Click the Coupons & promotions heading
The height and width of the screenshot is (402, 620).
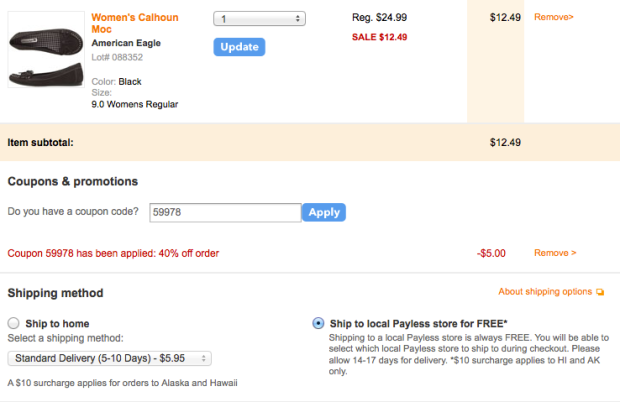(73, 181)
